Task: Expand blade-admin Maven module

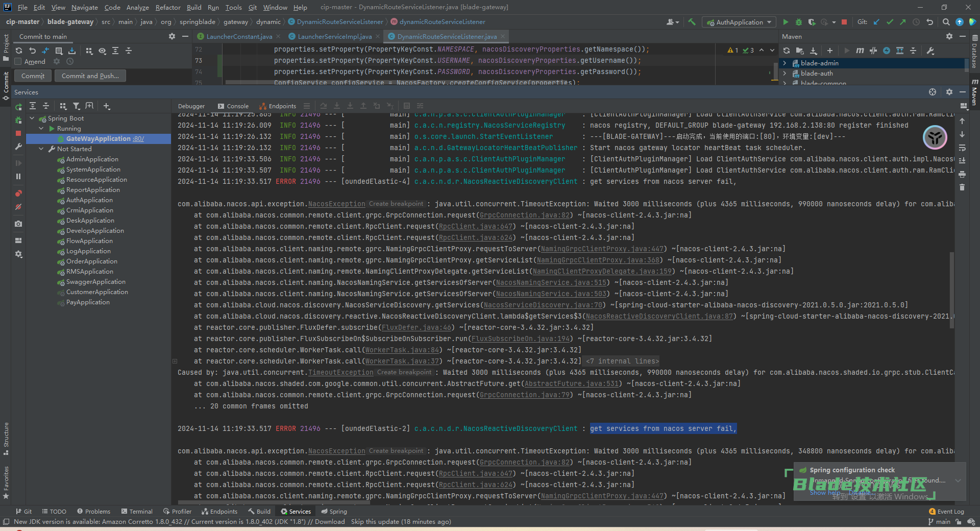Action: [785, 63]
